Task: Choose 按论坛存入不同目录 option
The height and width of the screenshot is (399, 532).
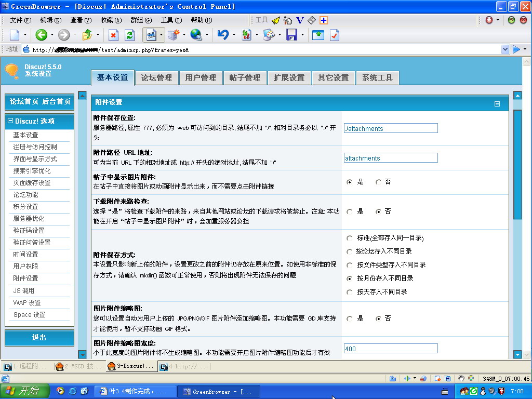Action: coord(349,251)
